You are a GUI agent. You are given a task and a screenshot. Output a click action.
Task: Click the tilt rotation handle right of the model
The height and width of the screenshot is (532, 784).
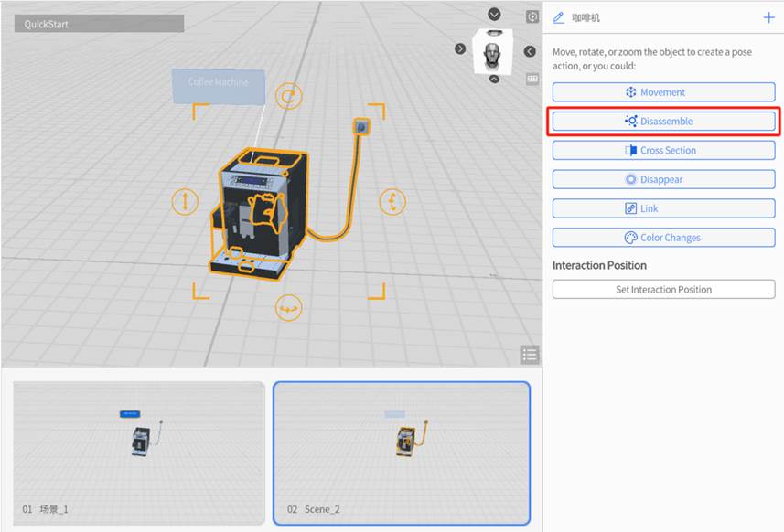click(392, 201)
